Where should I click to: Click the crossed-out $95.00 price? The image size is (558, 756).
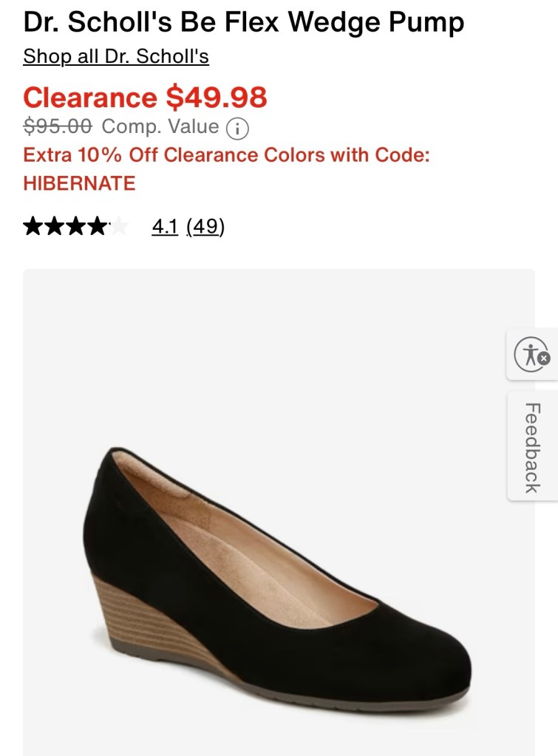click(x=58, y=127)
